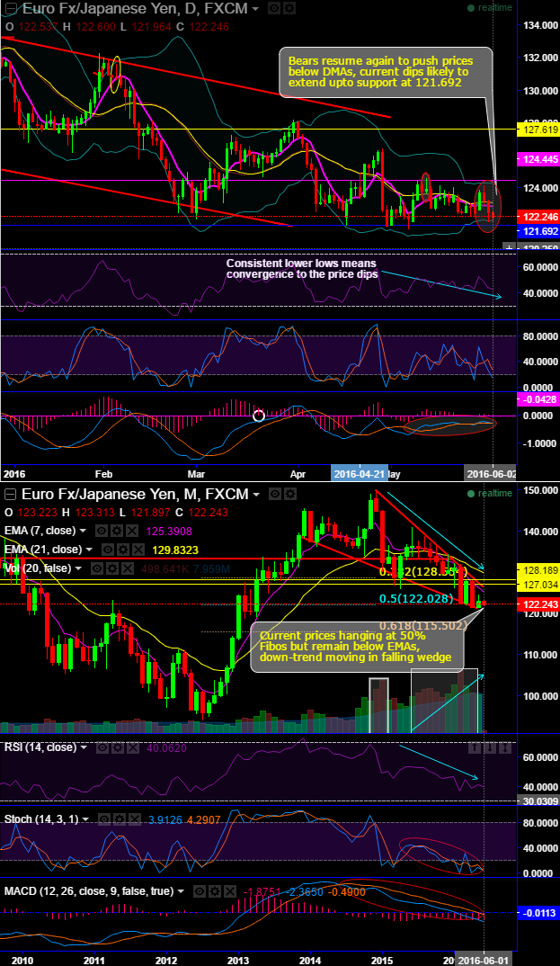This screenshot has height=966, width=560.
Task: Click the 2016-04-21 date marker on time axis
Action: coord(360,475)
